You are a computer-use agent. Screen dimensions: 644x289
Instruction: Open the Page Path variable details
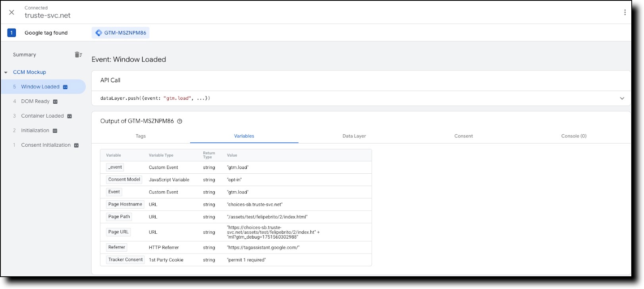coord(119,217)
